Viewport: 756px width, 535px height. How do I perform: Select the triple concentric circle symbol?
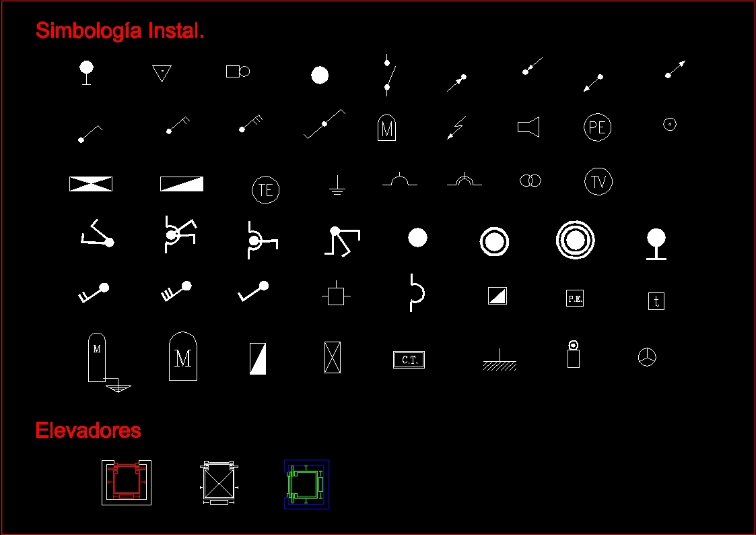(x=575, y=240)
